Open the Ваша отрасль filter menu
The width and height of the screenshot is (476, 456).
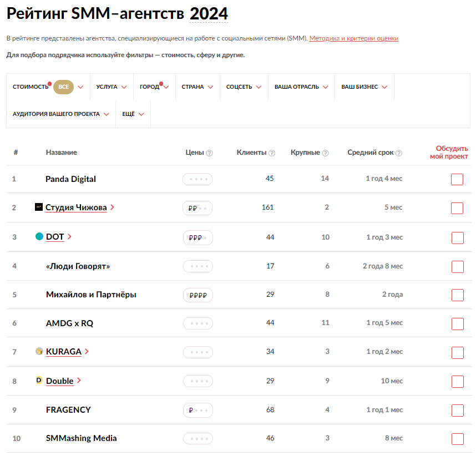pyautogui.click(x=301, y=87)
